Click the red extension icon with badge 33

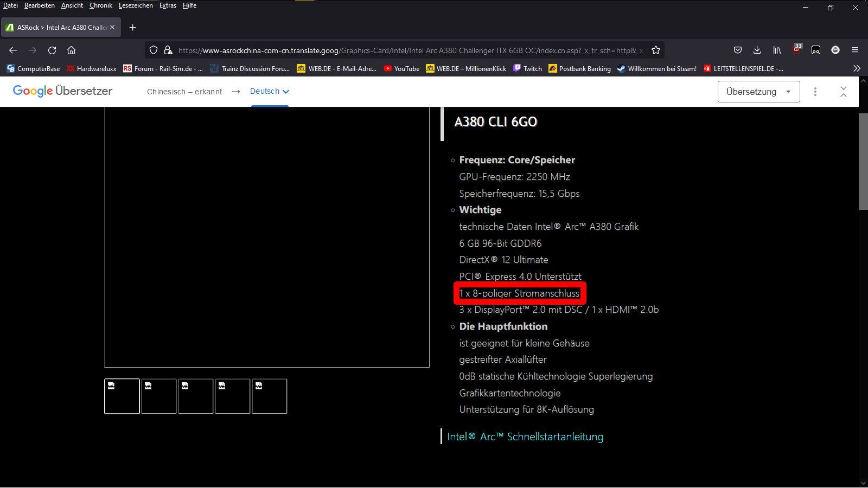point(796,49)
